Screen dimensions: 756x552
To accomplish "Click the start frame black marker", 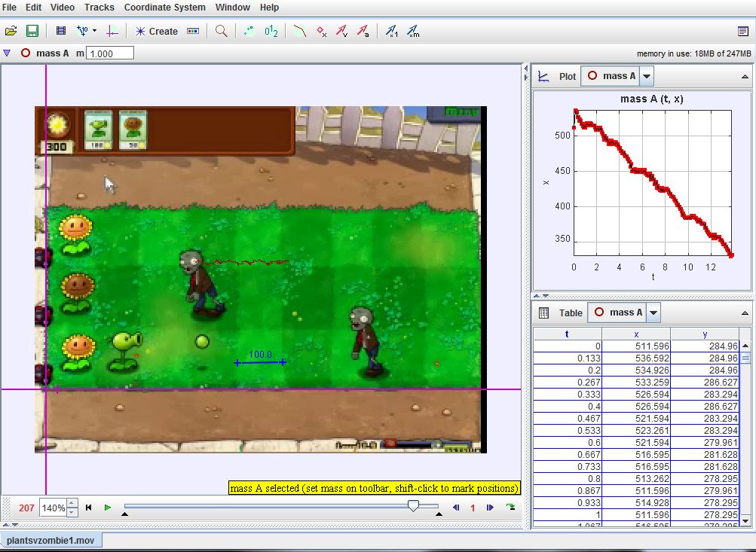I will (x=124, y=514).
